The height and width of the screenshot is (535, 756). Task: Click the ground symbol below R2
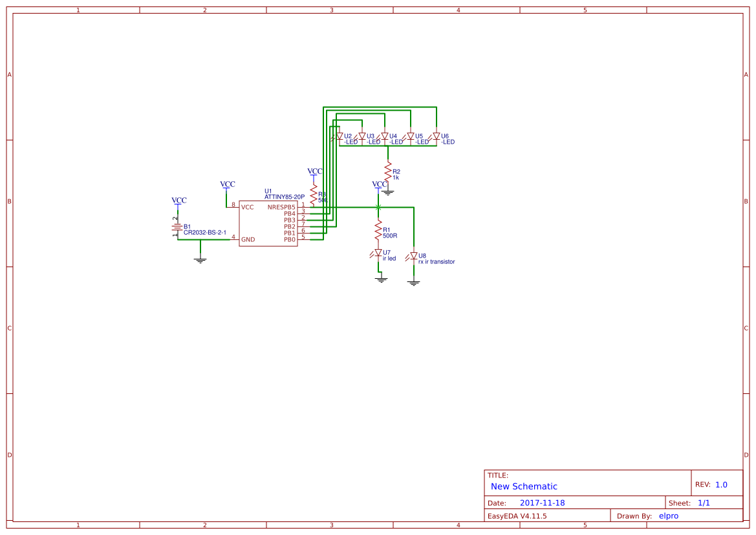(x=389, y=191)
